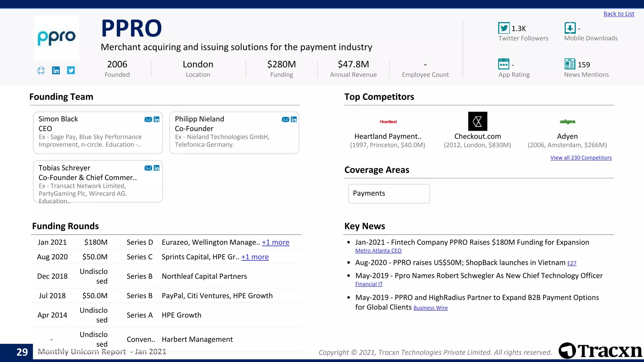Image resolution: width=644 pixels, height=362 pixels.
Task: Click PPRO and HighRadius Partner headline
Action: (x=477, y=302)
